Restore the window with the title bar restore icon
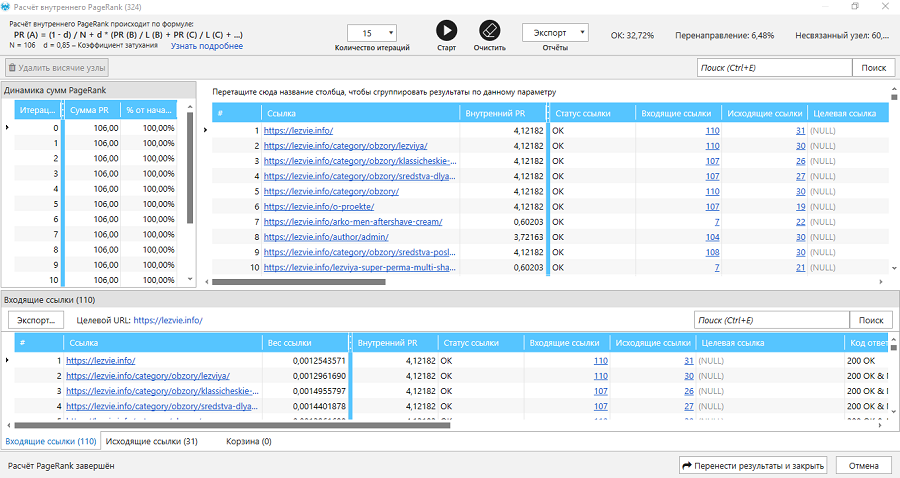The width and height of the screenshot is (900, 478). (855, 6)
